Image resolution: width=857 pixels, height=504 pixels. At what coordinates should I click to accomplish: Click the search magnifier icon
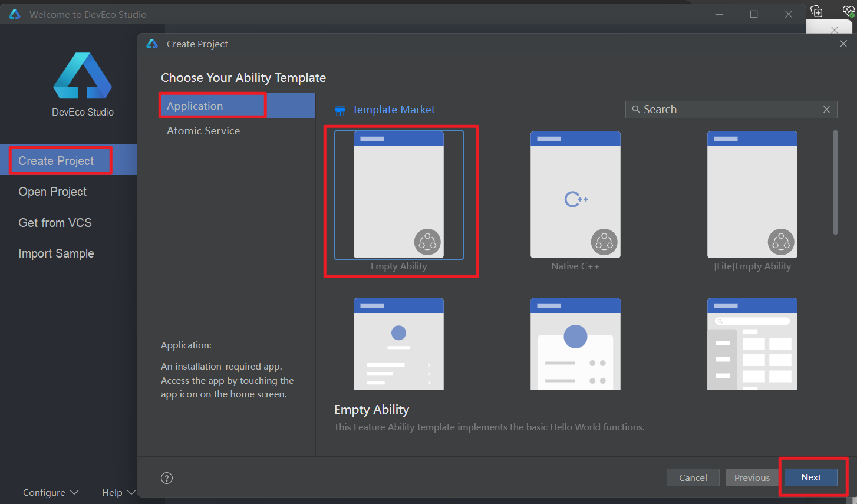pos(636,110)
